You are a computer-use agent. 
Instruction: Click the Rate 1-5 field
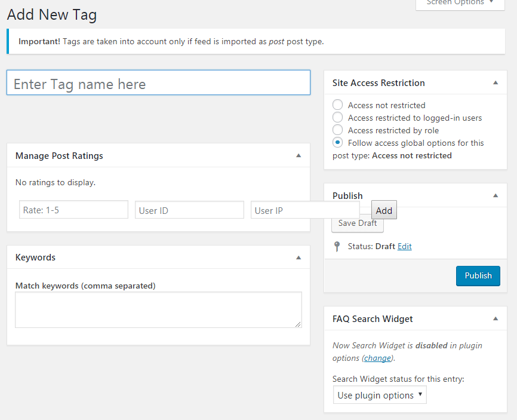73,210
